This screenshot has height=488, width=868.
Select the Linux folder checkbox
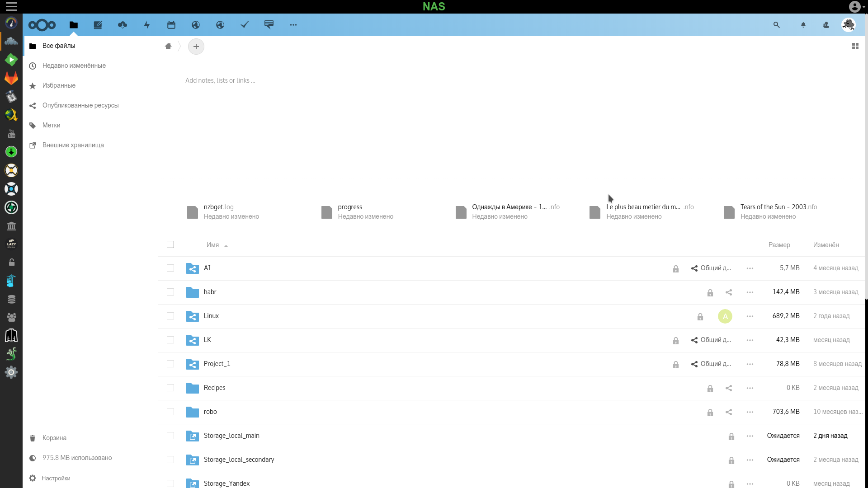170,316
